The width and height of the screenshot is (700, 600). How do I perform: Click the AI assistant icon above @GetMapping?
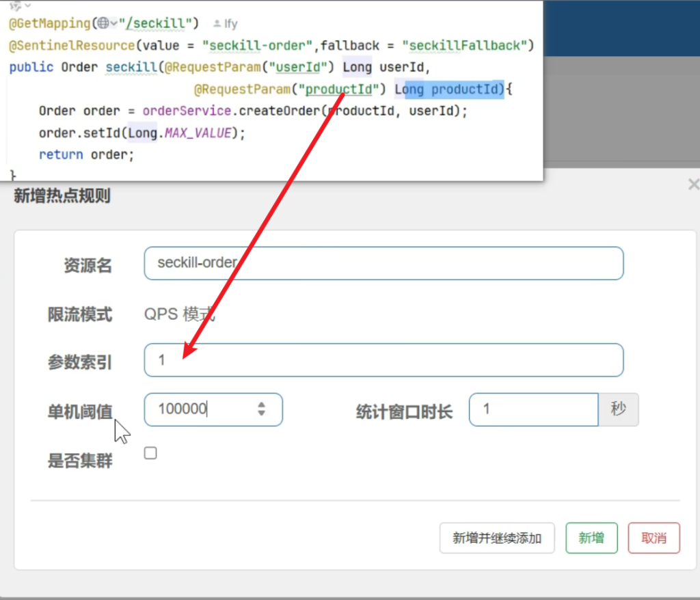point(15,5)
